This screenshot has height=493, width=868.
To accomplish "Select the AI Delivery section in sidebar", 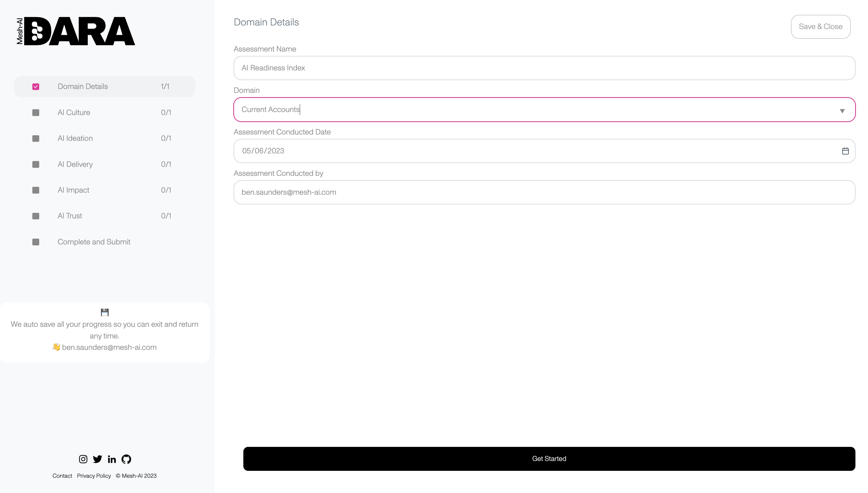I will pyautogui.click(x=75, y=164).
